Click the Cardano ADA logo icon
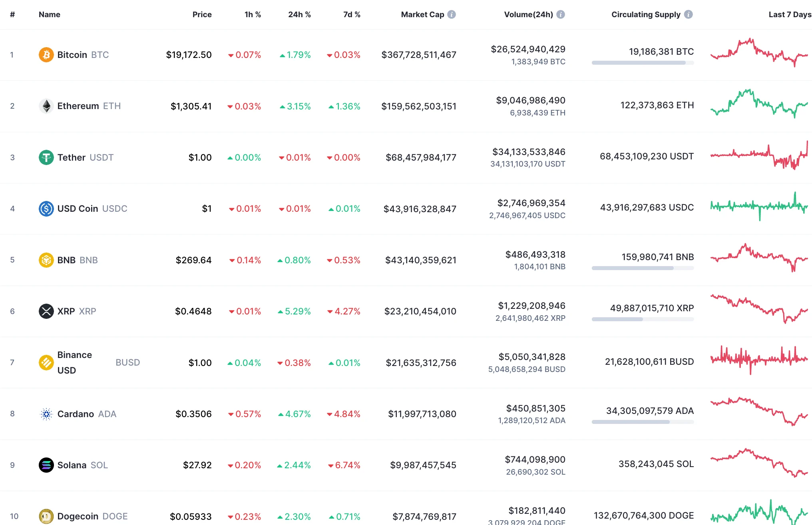 click(46, 414)
